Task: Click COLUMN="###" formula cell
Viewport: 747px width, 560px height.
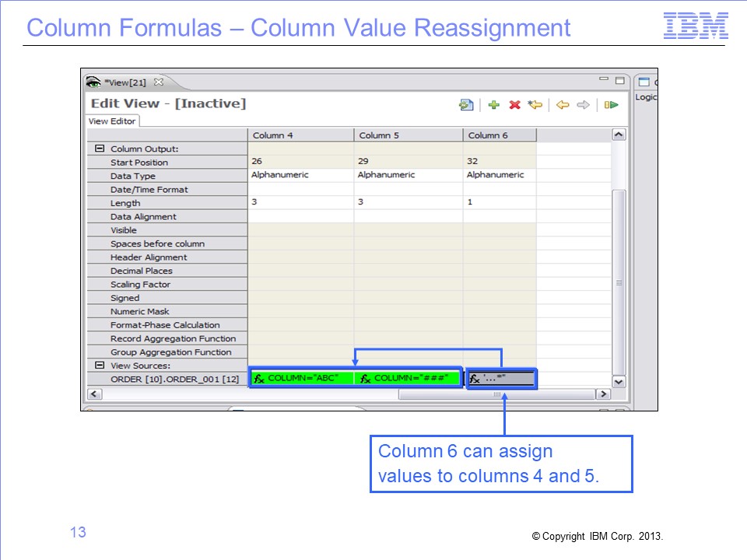Action: pyautogui.click(x=409, y=378)
